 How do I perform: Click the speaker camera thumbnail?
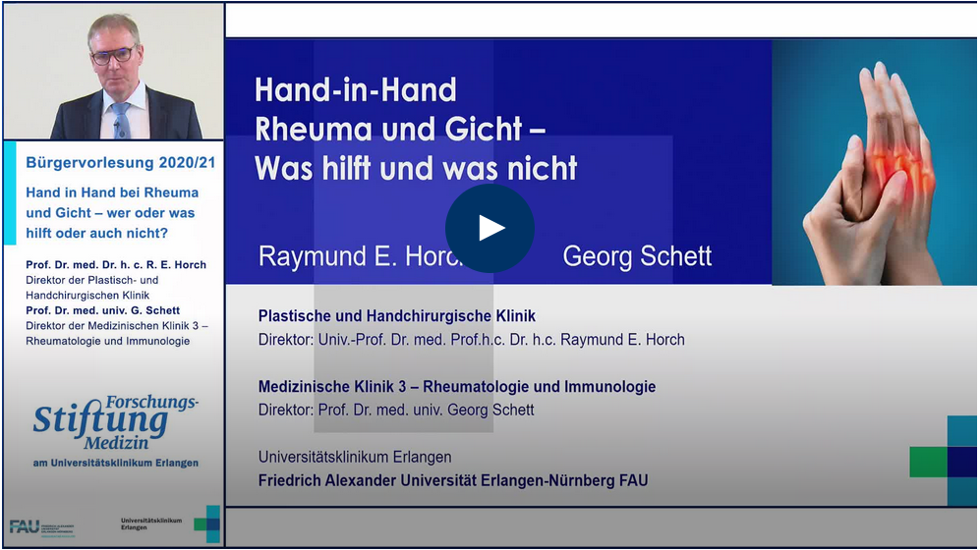(x=113, y=72)
